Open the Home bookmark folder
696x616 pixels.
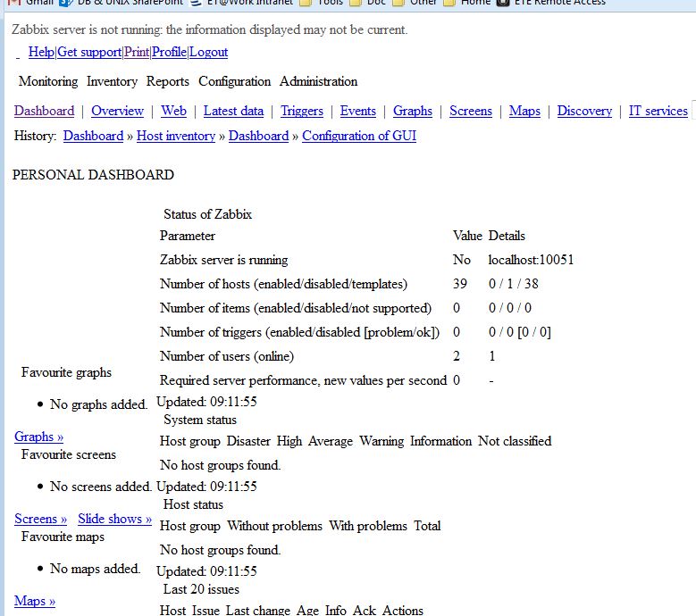[x=469, y=3]
